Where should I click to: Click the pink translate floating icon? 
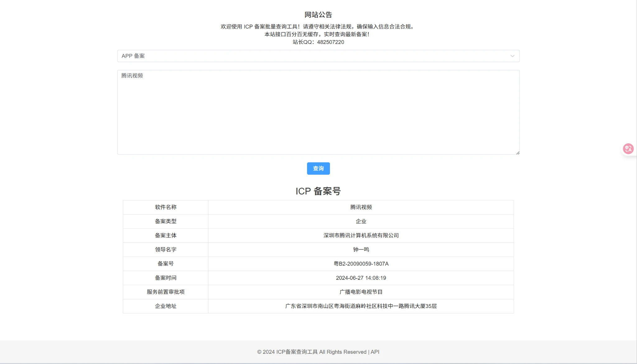(x=628, y=149)
